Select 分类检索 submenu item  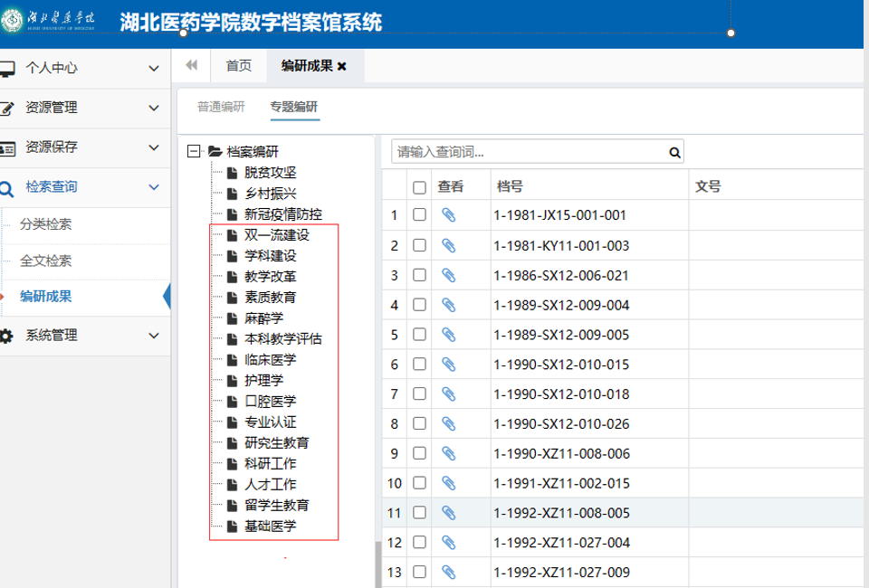pos(46,225)
